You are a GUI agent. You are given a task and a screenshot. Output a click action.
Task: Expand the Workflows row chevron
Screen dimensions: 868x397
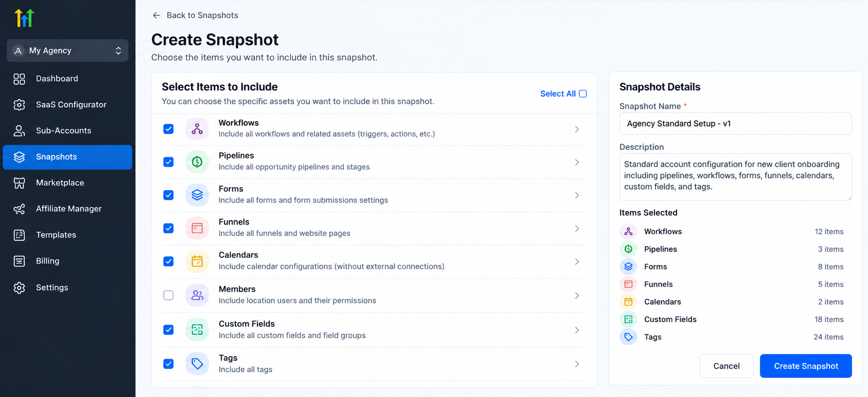coord(577,129)
